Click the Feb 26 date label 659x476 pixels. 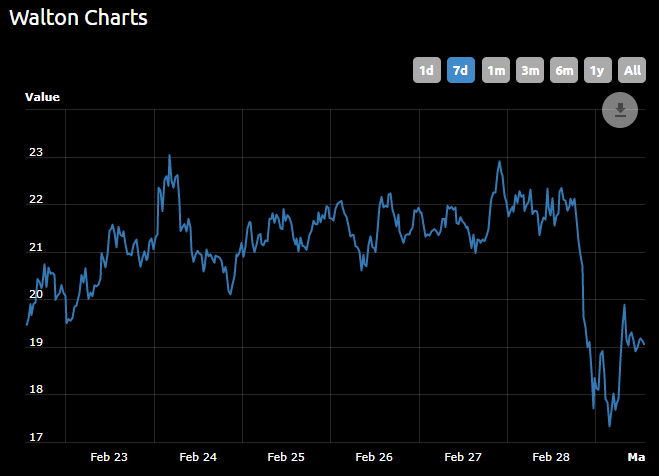click(373, 457)
